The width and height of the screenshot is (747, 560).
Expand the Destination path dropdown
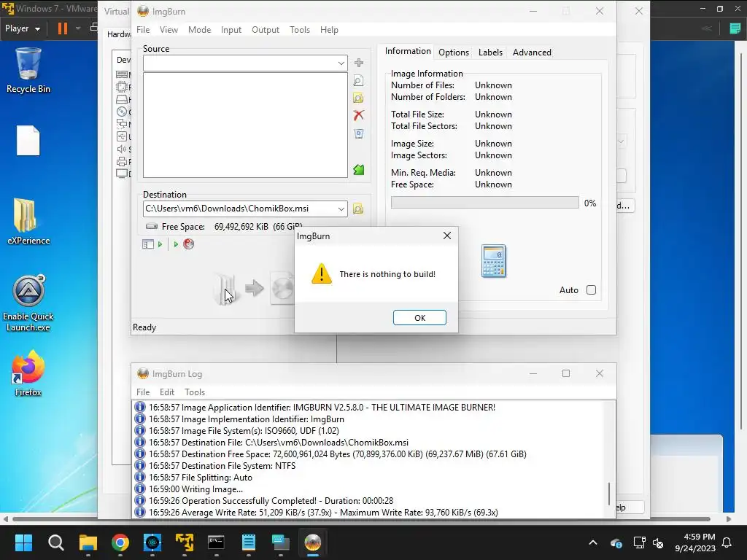tap(341, 209)
